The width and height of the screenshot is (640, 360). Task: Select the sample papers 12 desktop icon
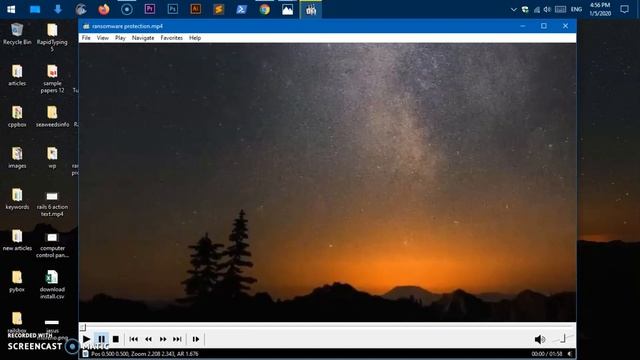52,79
